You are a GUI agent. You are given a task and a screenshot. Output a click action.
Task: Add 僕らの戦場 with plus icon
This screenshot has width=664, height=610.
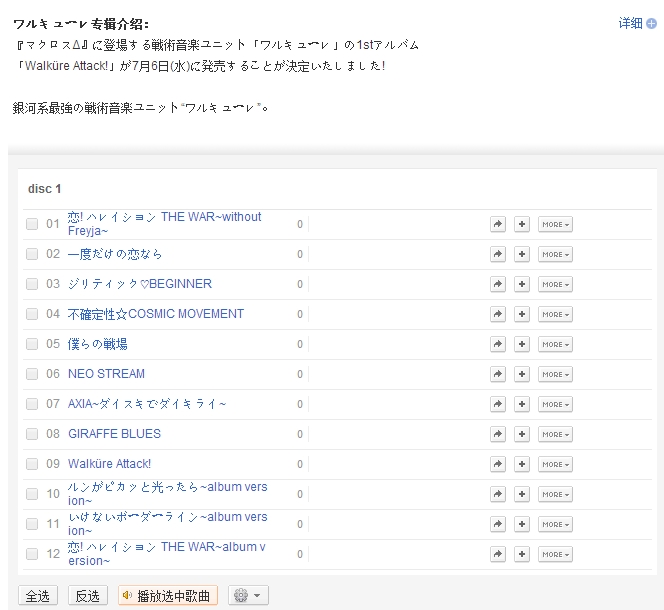click(x=522, y=344)
